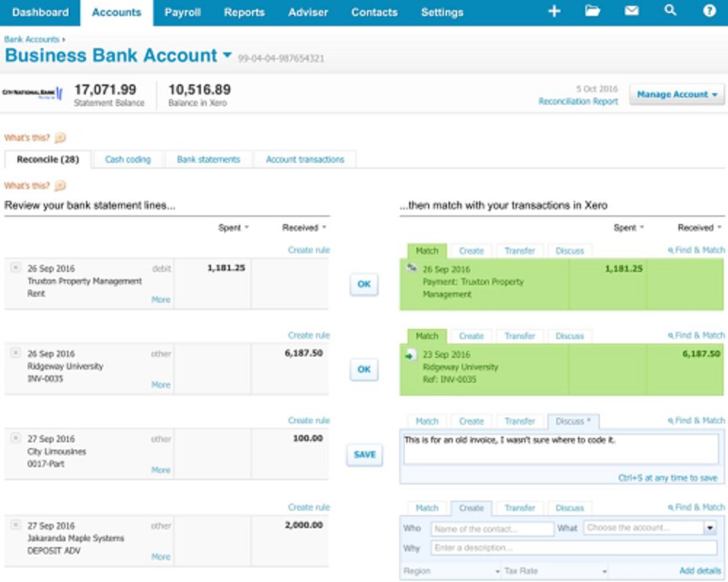This screenshot has height=582, width=728.
Task: Click the green arrow icon beside Ridgeway matched transaction
Action: pos(411,356)
